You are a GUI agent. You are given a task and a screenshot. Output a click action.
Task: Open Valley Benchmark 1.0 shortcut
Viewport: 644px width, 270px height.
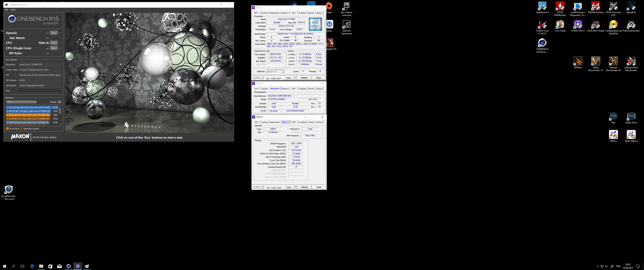(x=596, y=64)
